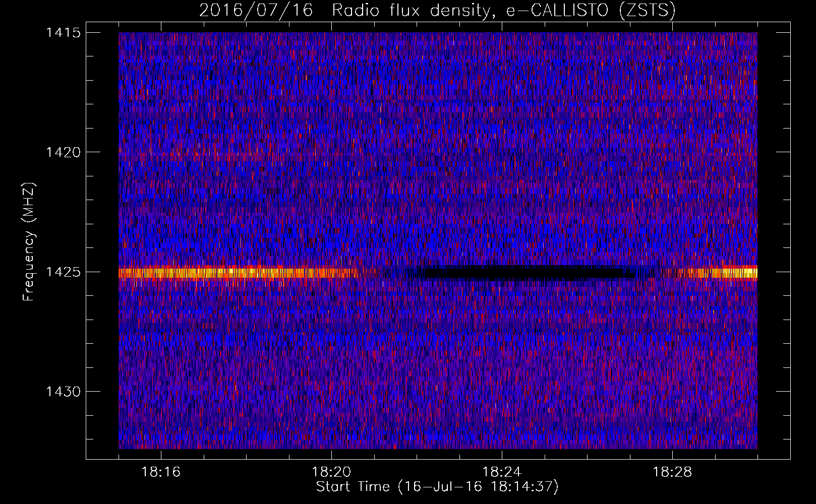Click the 1430 frequency axis label

64,392
